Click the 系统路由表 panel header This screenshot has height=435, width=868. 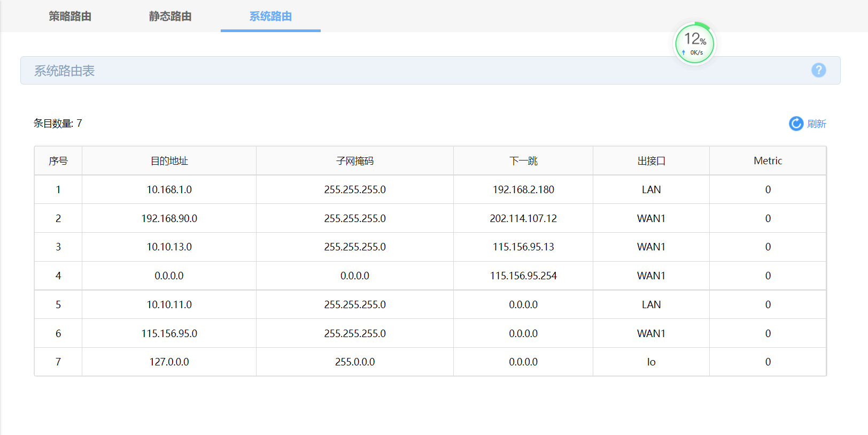pos(430,70)
